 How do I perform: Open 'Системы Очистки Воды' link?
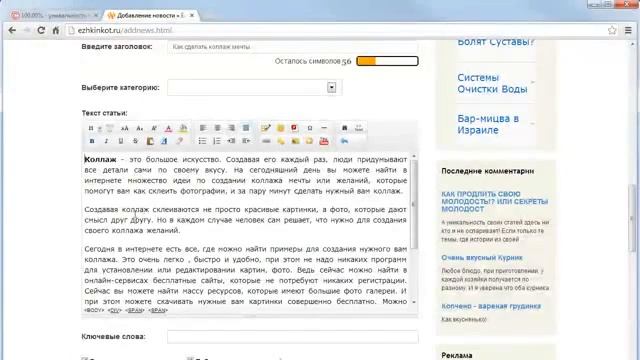tap(492, 83)
